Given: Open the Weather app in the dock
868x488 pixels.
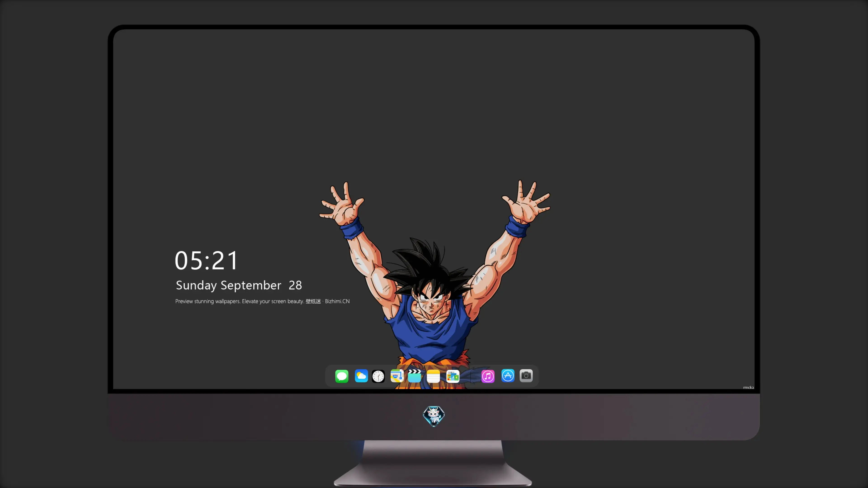Looking at the screenshot, I should click(361, 376).
